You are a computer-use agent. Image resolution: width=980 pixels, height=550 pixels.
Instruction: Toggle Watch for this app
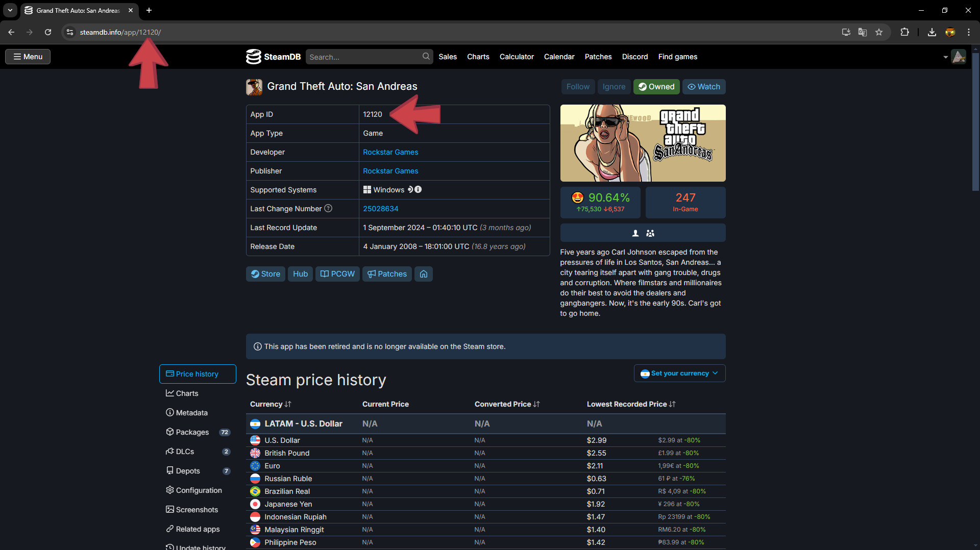704,87
